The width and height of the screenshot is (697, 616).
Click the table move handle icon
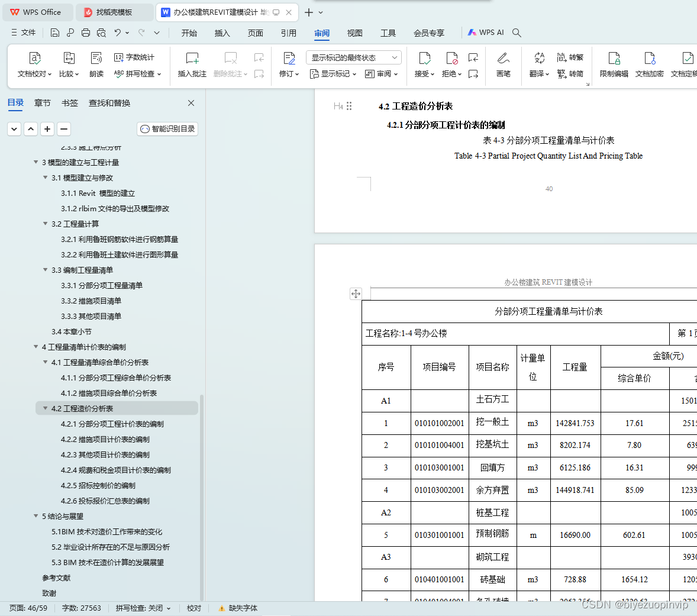pos(356,294)
